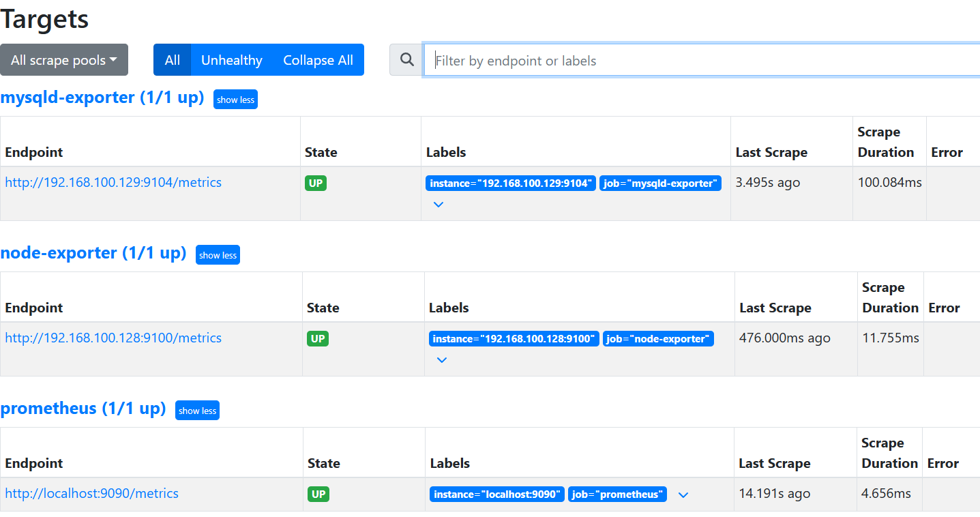Open the mysqld-exporter (1/1 up) heading link
The image size is (980, 517).
102,98
